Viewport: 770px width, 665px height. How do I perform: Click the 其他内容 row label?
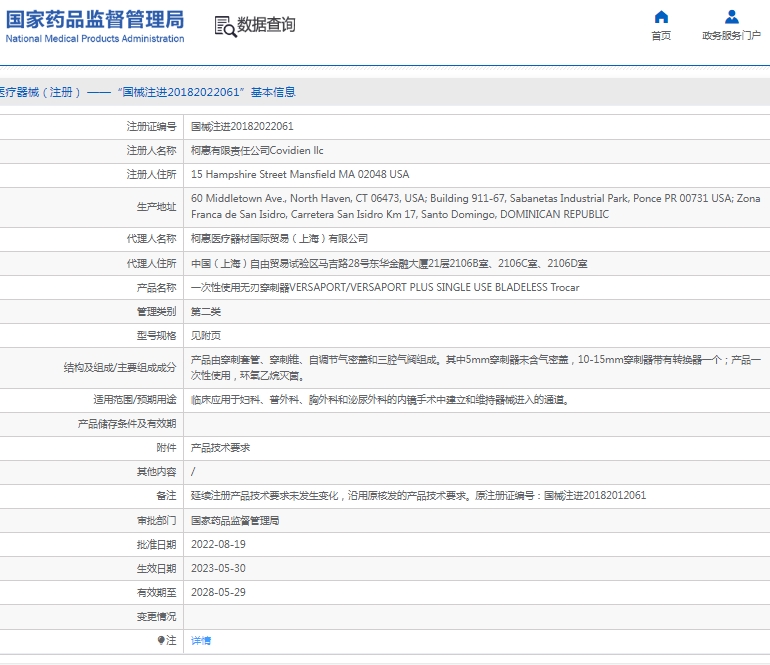(x=156, y=472)
